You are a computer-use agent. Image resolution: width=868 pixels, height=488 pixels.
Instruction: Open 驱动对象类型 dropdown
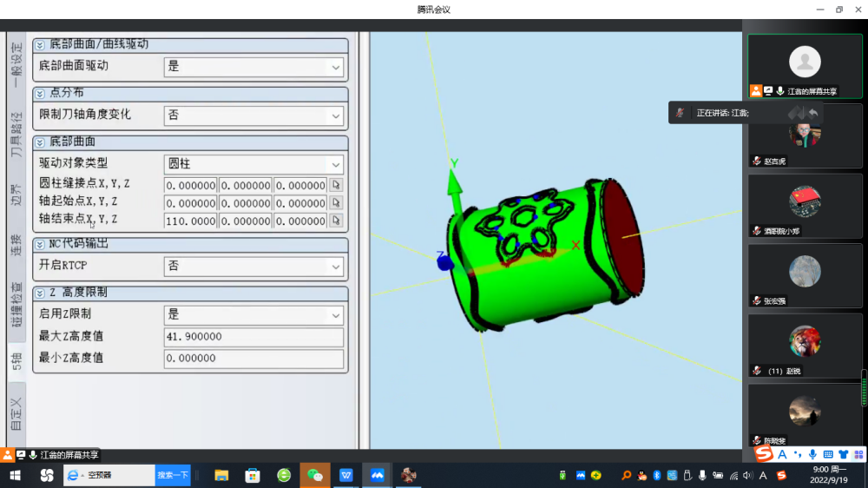[x=335, y=164]
